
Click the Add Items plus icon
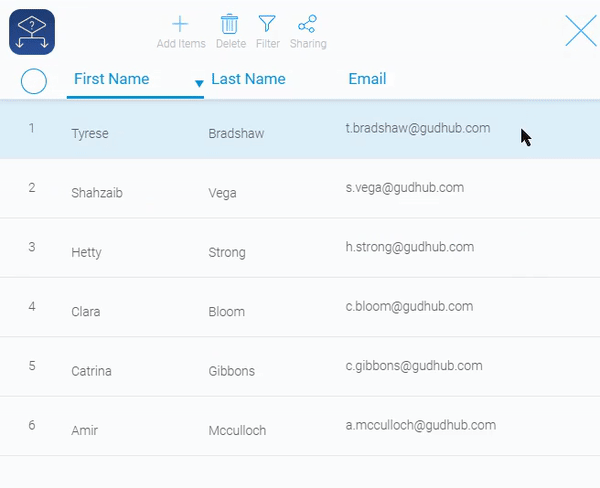(181, 25)
